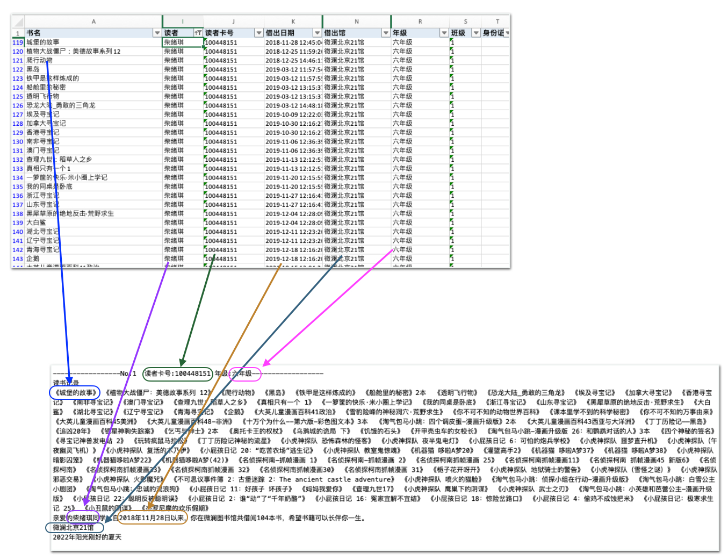Select column A header
Viewport: 728px width, 560px height.
pos(93,22)
